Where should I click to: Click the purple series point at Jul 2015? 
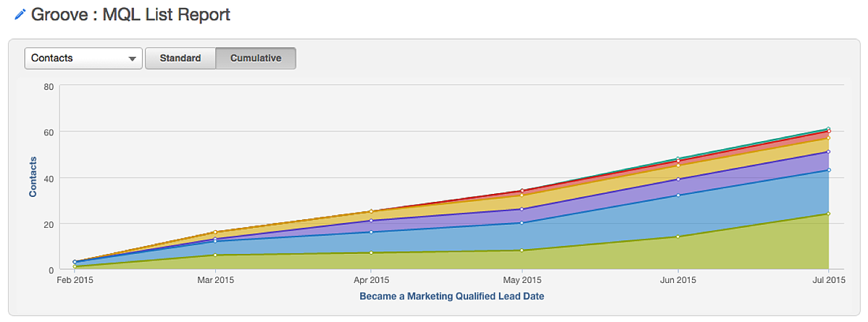(x=828, y=152)
